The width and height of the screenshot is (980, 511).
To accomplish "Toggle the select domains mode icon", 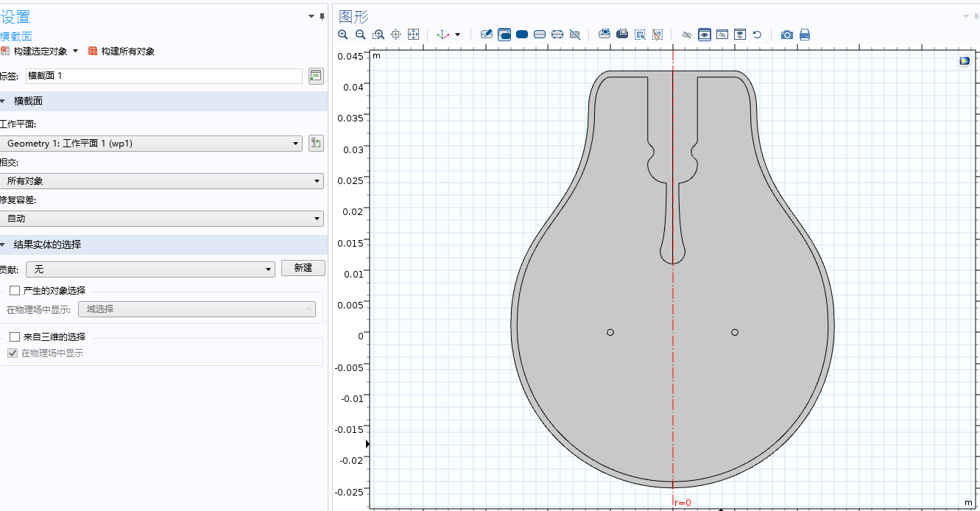I will 522,35.
